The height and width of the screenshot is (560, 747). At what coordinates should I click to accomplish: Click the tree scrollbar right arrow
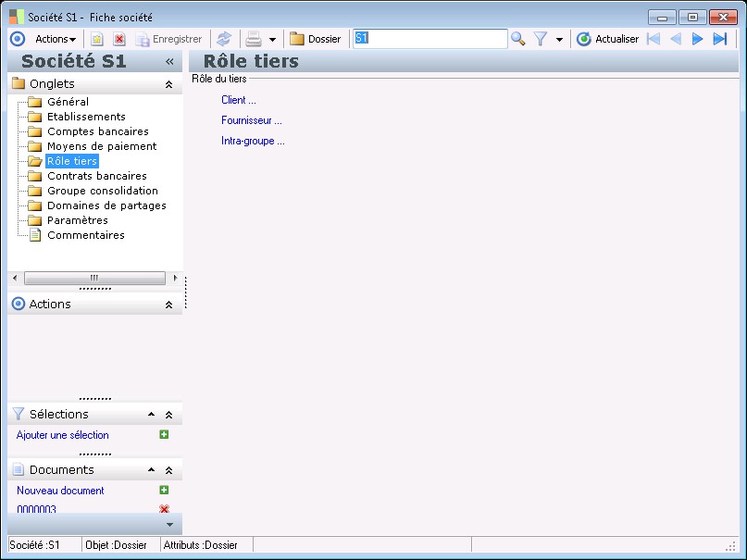(175, 278)
